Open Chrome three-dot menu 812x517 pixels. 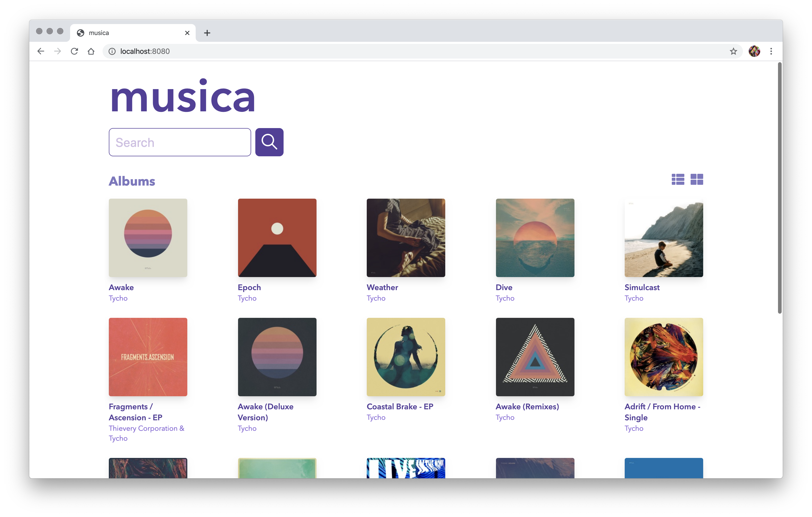[x=771, y=51]
